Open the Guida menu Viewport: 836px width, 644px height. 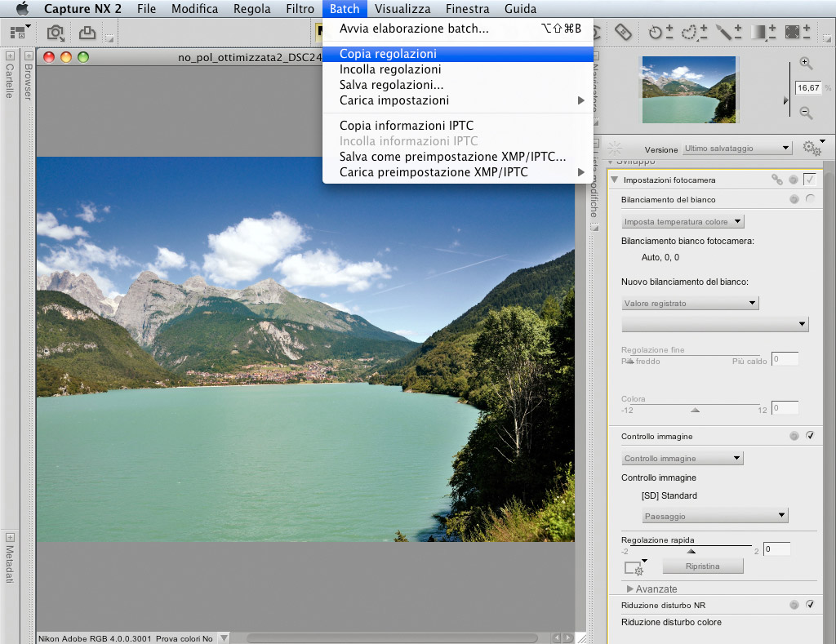tap(520, 8)
